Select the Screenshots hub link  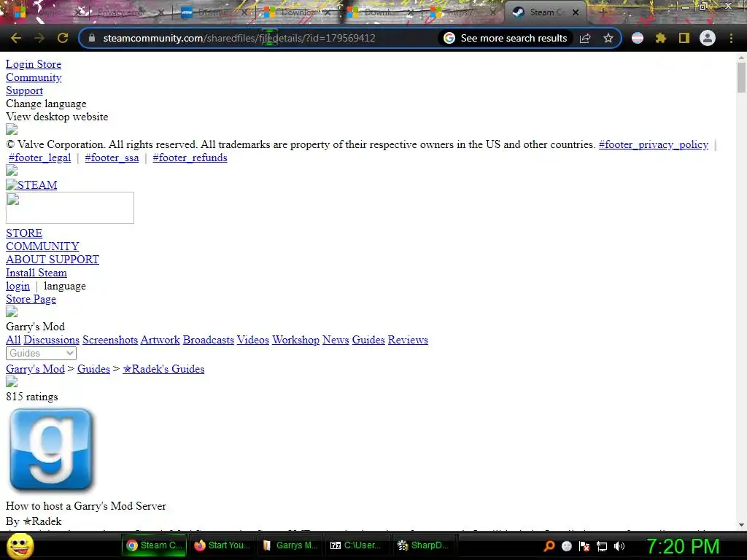tap(110, 340)
